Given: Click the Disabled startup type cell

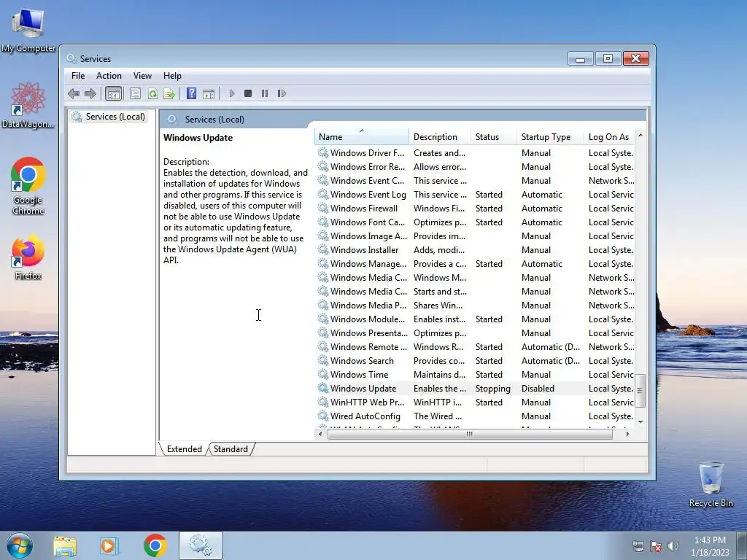Looking at the screenshot, I should 538,389.
